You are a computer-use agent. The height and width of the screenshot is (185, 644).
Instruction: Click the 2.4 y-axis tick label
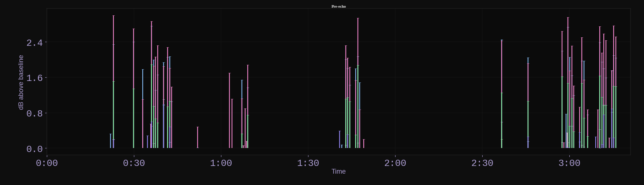click(x=34, y=43)
